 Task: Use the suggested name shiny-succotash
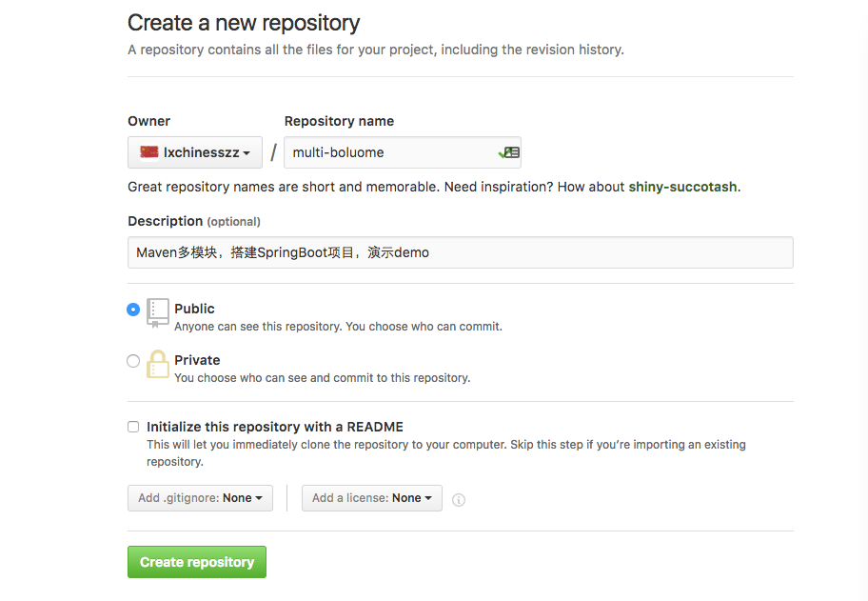682,187
